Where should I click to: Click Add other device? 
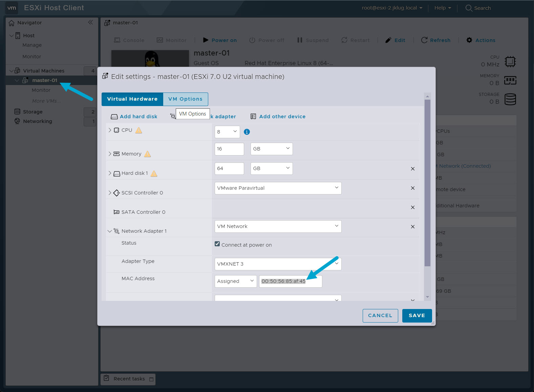(x=278, y=117)
